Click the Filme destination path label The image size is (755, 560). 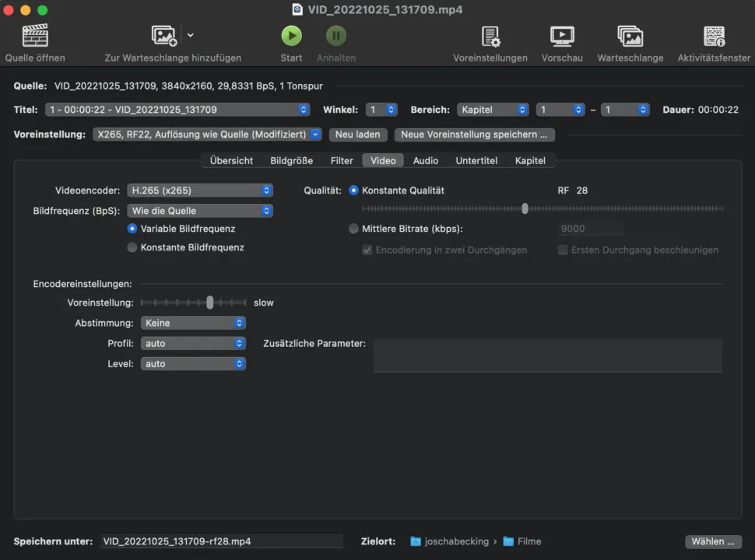[529, 541]
